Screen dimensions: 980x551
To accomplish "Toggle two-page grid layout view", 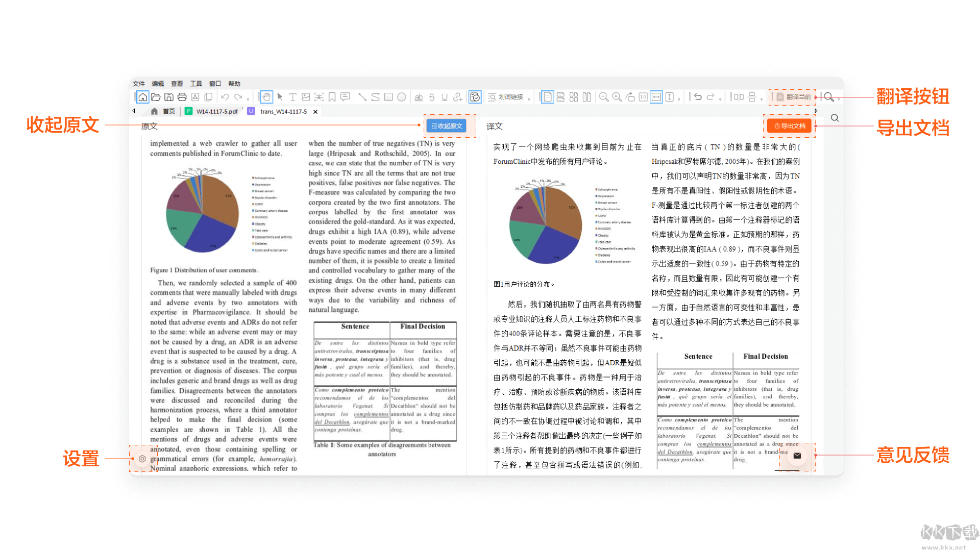I will (574, 97).
